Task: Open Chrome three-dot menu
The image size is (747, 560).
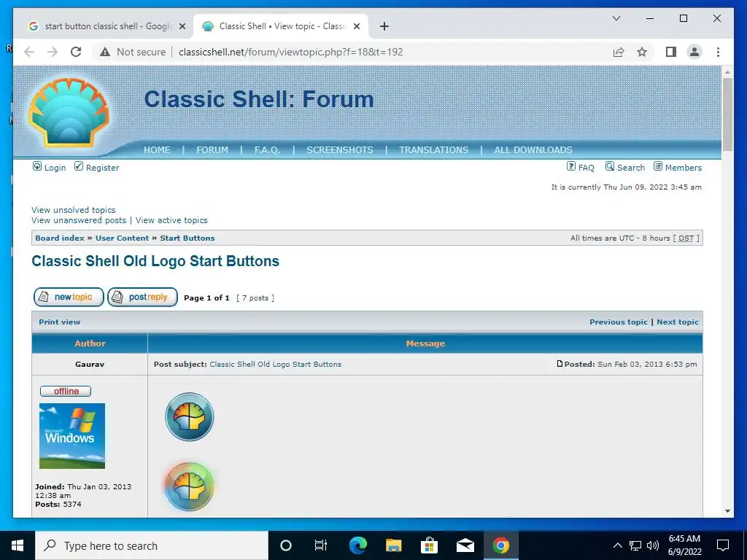Action: pyautogui.click(x=718, y=52)
